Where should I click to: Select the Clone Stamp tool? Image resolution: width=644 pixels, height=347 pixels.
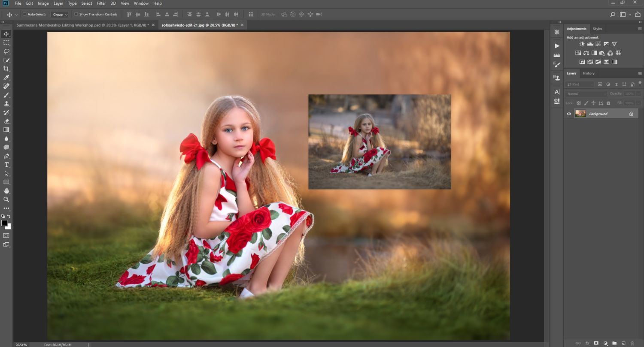click(6, 104)
